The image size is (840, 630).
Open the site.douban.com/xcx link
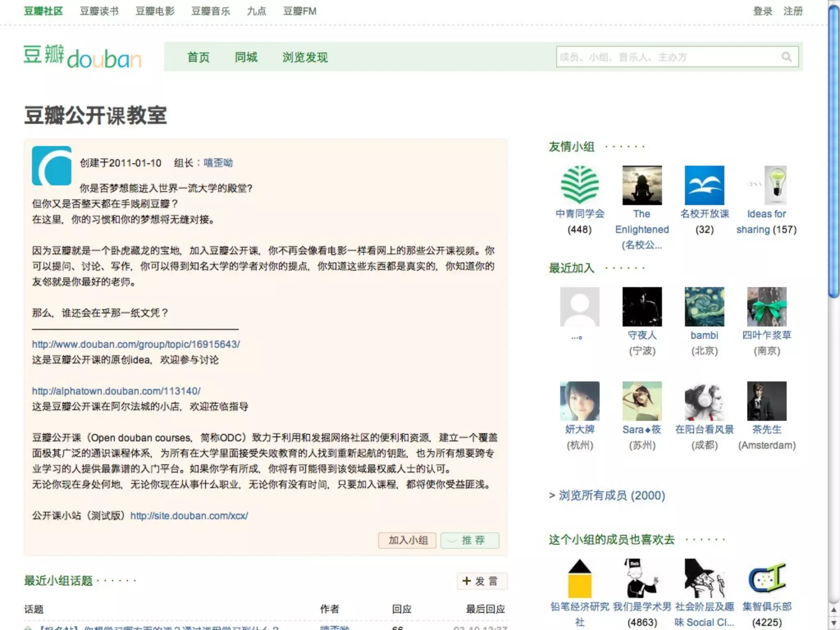pyautogui.click(x=189, y=516)
